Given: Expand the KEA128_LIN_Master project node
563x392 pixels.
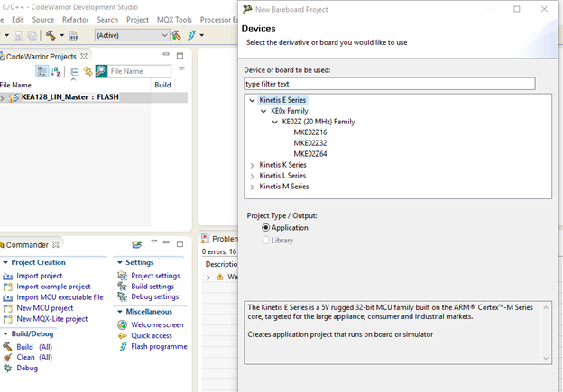Looking at the screenshot, I should (x=3, y=97).
